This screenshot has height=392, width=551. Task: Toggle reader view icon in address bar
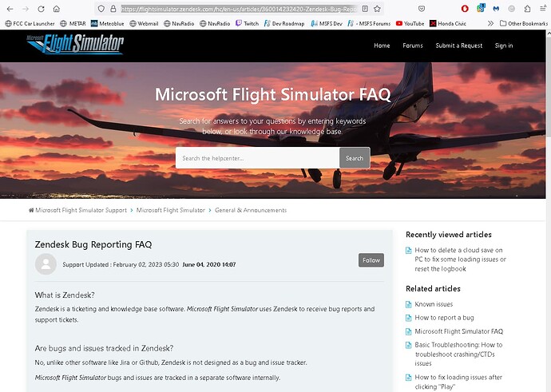click(365, 9)
